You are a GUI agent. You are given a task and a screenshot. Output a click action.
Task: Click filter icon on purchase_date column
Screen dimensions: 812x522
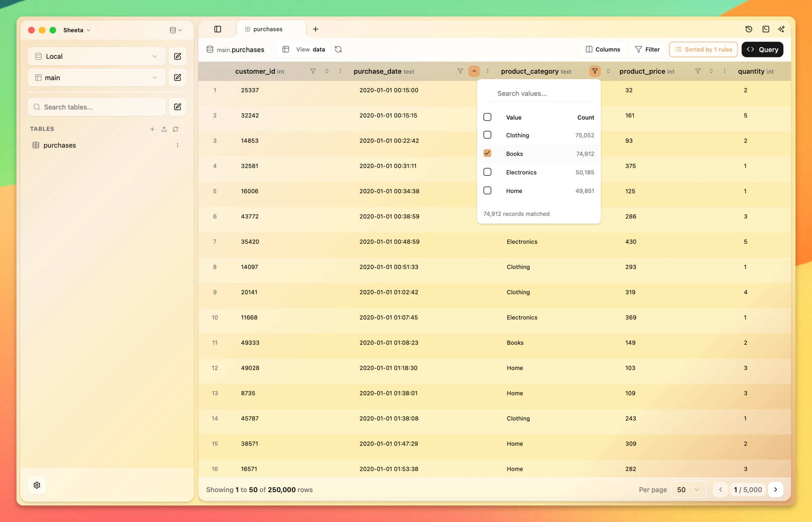click(460, 71)
